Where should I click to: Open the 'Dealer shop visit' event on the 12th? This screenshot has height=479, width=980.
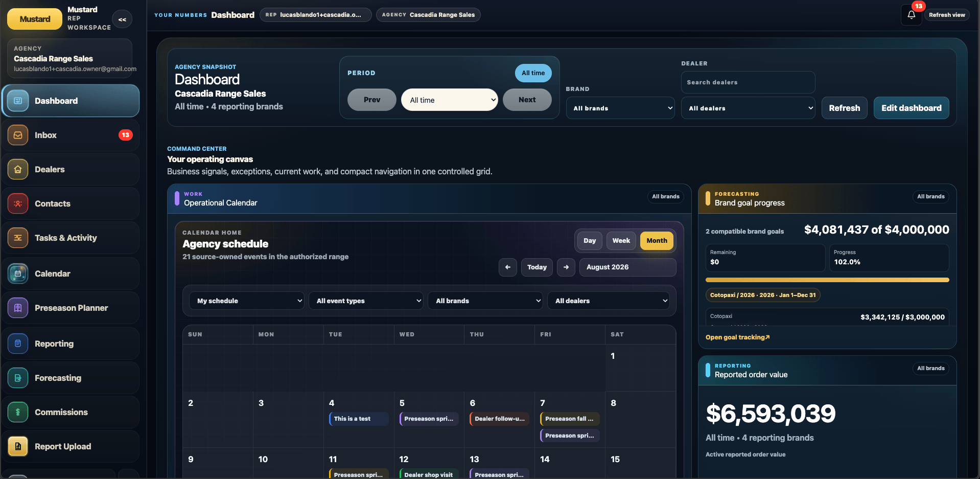(x=429, y=474)
